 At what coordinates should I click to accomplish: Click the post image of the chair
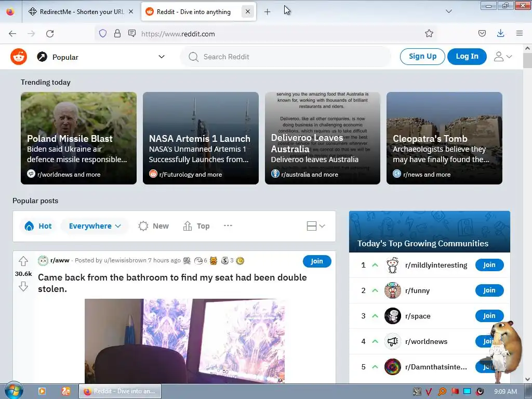184,341
